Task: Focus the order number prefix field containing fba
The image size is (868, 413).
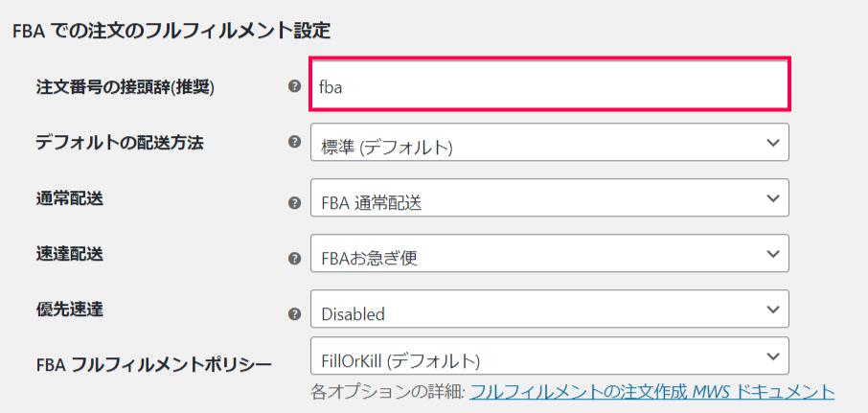Action: tap(549, 84)
